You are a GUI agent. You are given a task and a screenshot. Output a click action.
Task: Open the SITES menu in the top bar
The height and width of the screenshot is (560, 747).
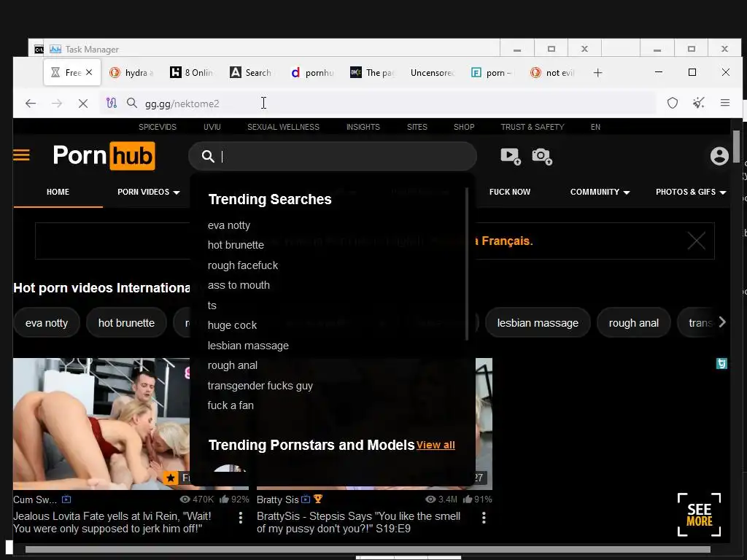click(x=417, y=127)
